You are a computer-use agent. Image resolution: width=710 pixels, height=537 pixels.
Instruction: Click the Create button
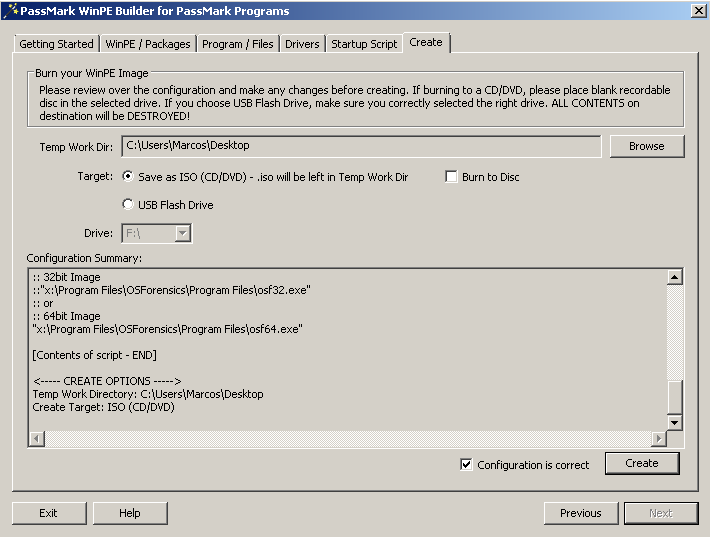(x=641, y=463)
